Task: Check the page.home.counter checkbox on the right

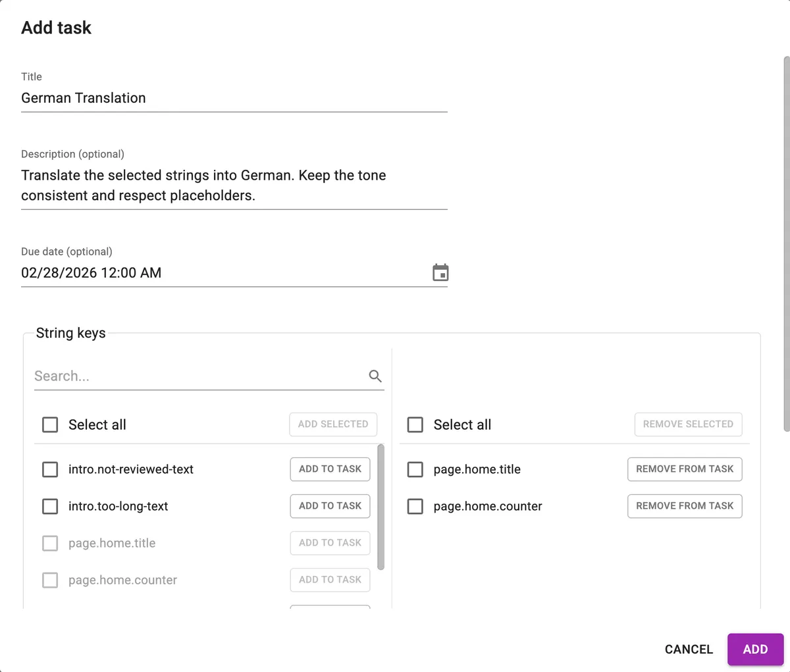Action: tap(415, 506)
